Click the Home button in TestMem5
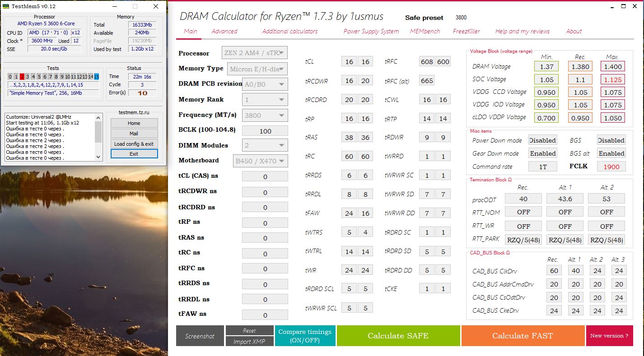This screenshot has width=644, height=356. (x=134, y=123)
